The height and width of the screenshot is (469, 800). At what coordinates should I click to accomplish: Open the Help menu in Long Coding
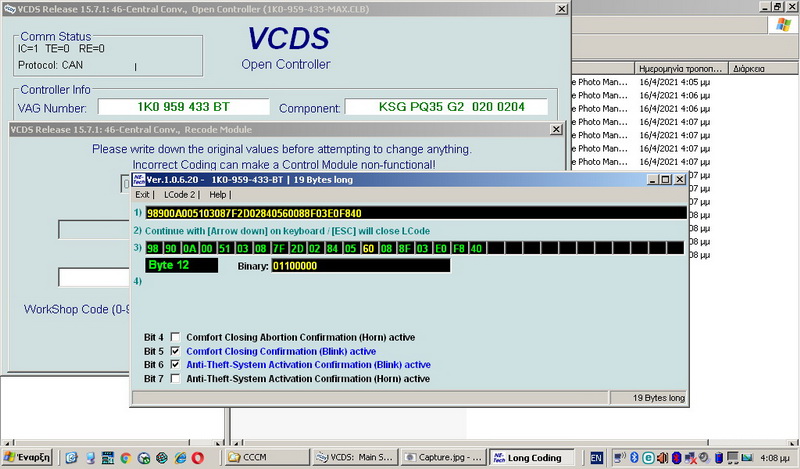(217, 194)
